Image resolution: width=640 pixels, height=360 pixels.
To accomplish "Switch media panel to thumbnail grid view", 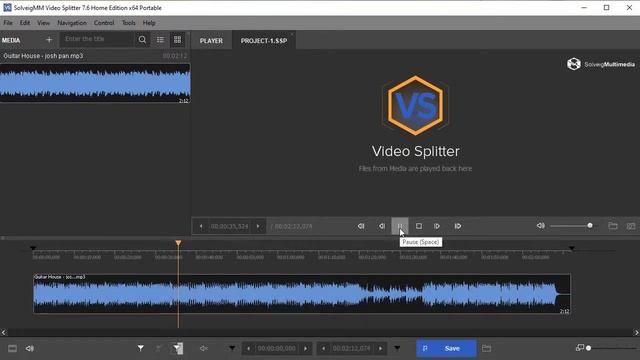I will point(178,40).
